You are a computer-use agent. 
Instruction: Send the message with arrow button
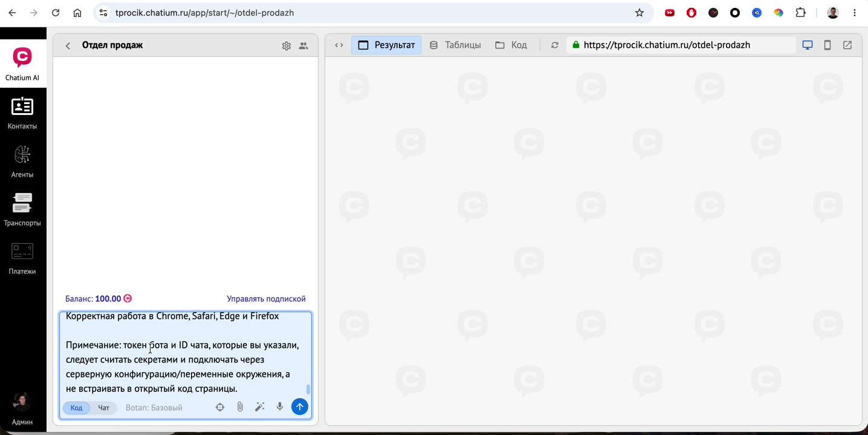coord(300,407)
